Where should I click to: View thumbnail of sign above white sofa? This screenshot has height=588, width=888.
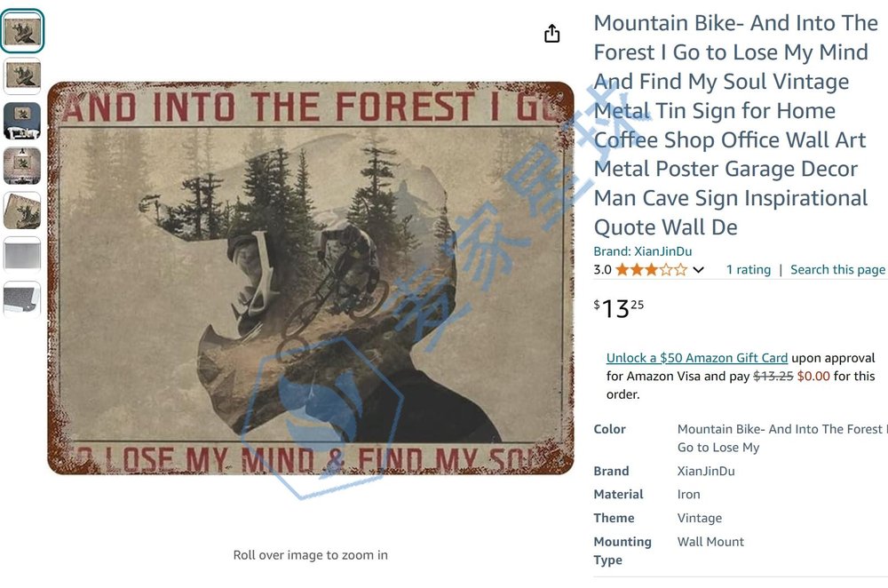tap(22, 120)
